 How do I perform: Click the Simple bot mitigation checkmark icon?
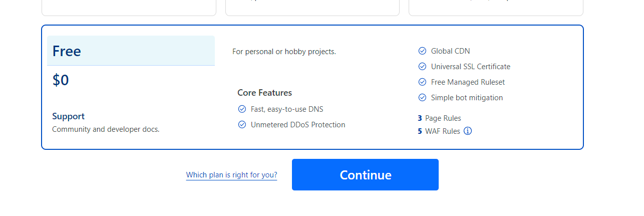point(422,97)
